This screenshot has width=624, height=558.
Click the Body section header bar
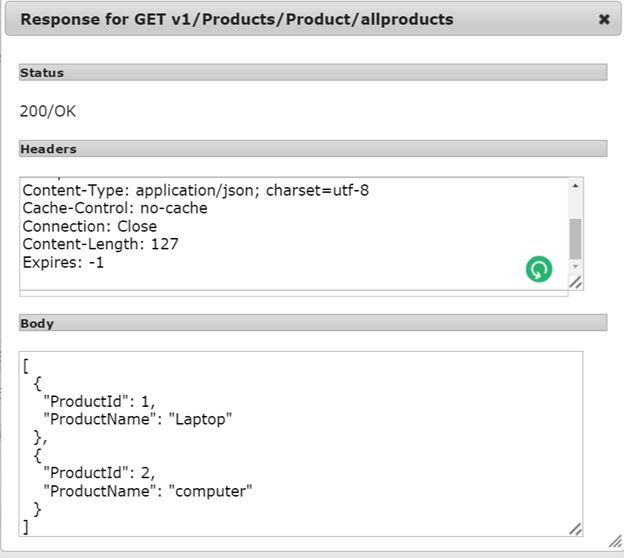pos(312,324)
